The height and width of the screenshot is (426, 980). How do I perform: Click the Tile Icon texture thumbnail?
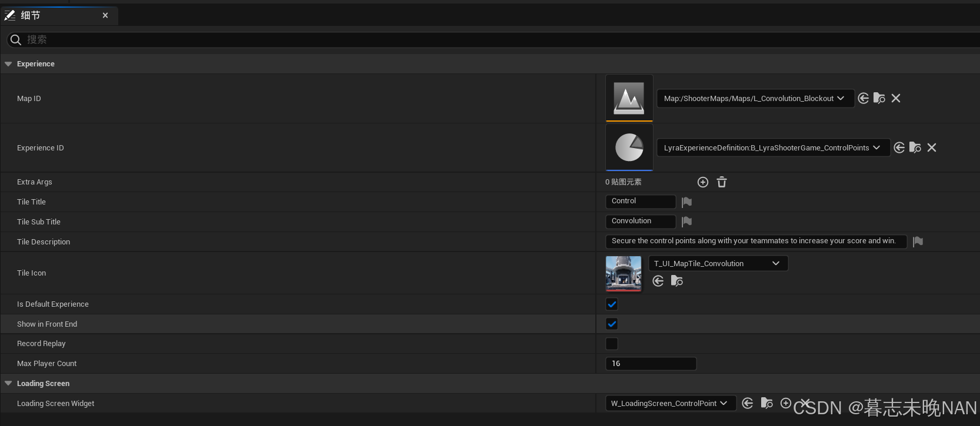624,273
